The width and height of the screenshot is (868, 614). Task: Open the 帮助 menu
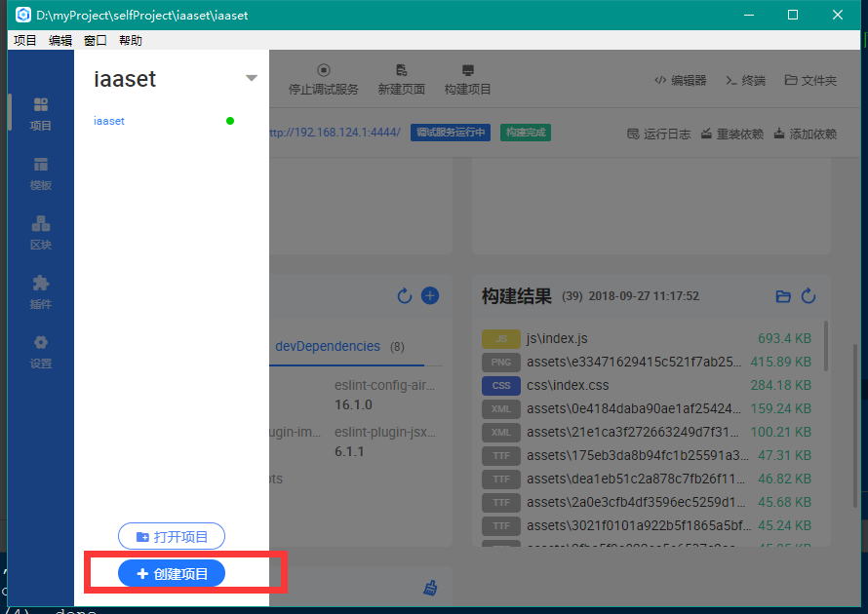(131, 40)
